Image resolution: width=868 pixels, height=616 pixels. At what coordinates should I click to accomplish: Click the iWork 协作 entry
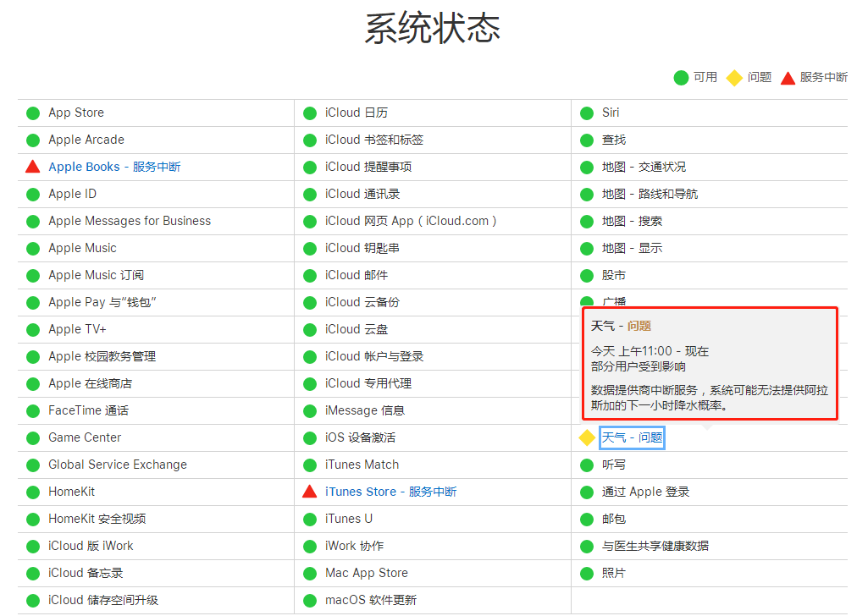click(x=354, y=546)
